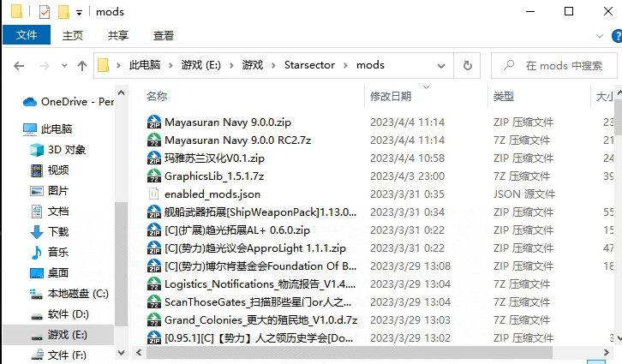This screenshot has width=622, height=364.
Task: Sort files by the 修改日期 column header
Action: [x=391, y=96]
